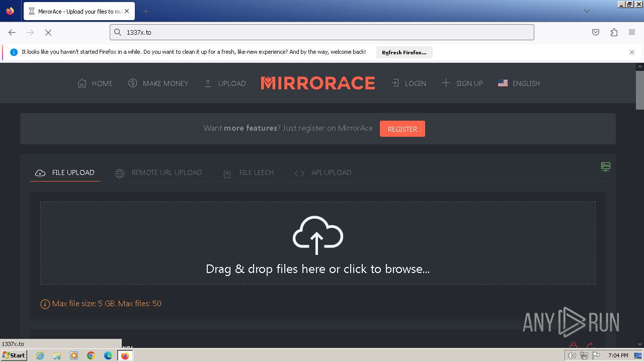Click the upload arrow icon in nav
This screenshot has height=362, width=644.
point(208,83)
